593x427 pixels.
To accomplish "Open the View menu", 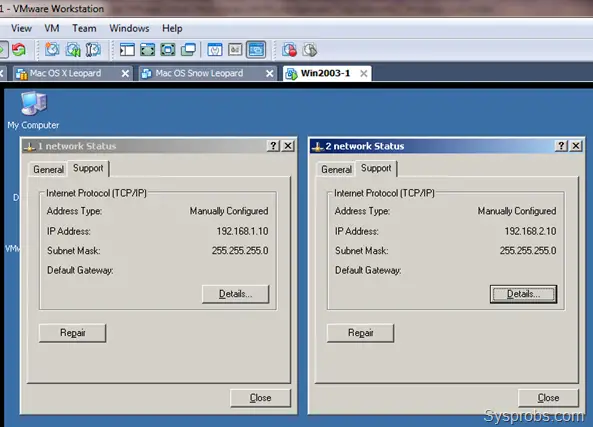I will click(21, 28).
